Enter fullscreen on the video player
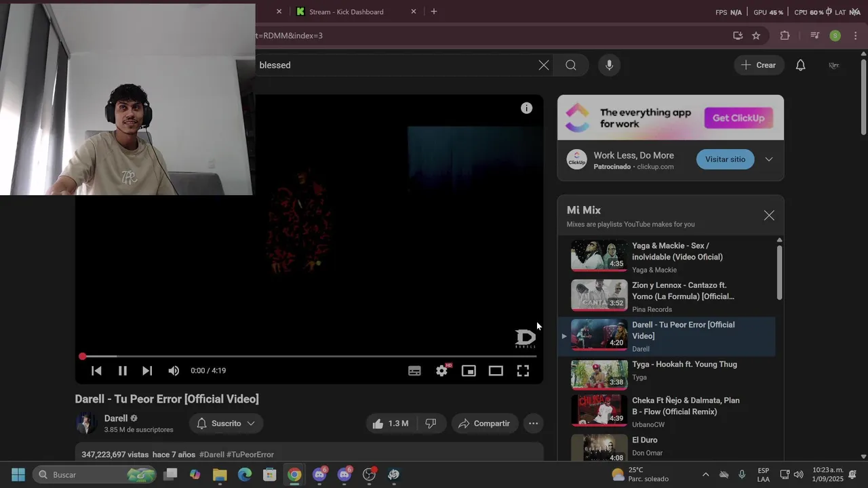 click(523, 371)
